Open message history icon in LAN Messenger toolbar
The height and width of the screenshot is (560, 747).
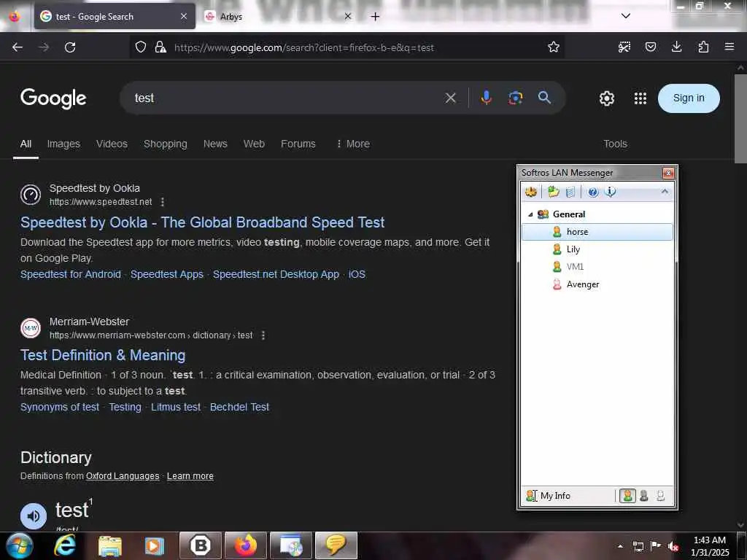point(570,192)
